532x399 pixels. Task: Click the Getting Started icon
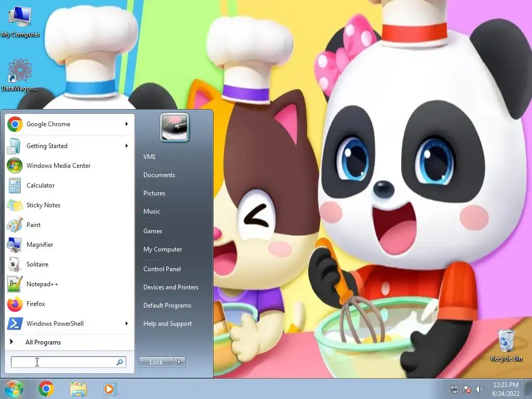(x=15, y=146)
